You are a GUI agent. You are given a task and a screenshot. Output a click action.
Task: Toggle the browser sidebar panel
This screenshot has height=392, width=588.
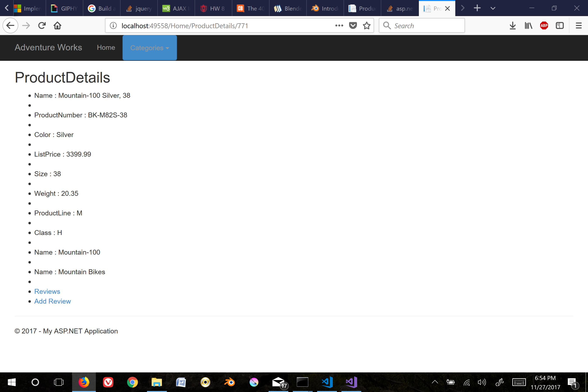[x=560, y=25]
